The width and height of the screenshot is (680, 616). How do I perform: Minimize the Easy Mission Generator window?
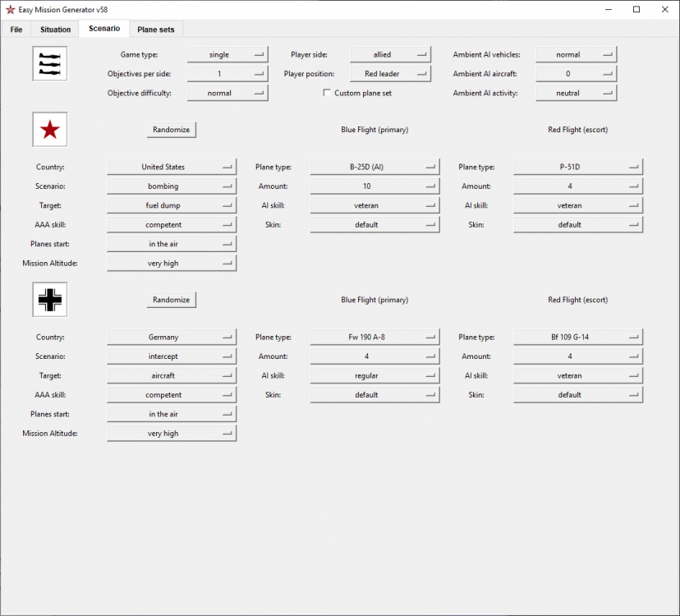click(609, 10)
